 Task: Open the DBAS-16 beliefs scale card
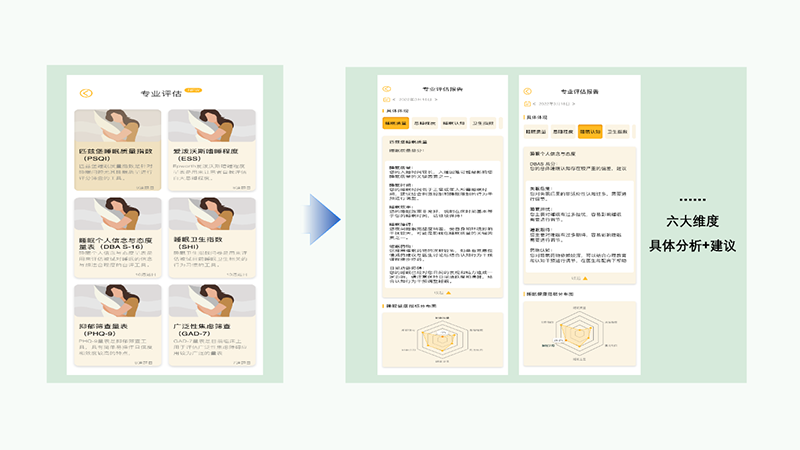117,238
